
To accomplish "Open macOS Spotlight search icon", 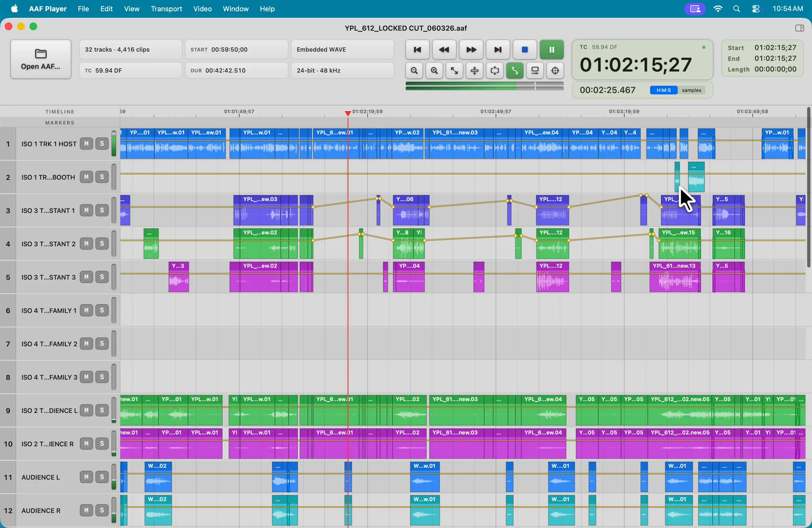I will [736, 9].
